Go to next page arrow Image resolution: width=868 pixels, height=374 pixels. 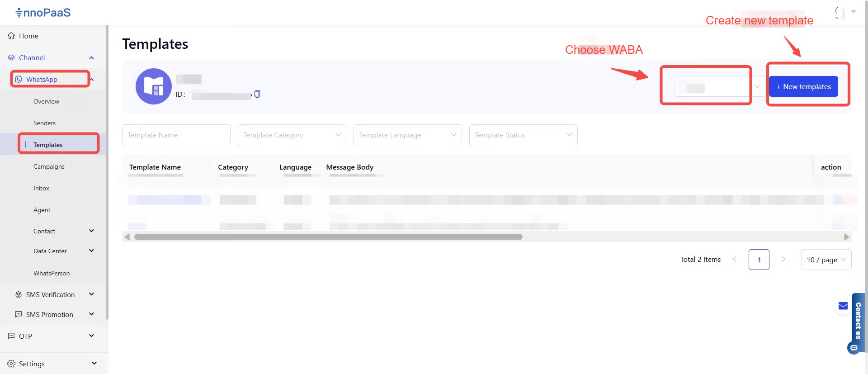[783, 260]
